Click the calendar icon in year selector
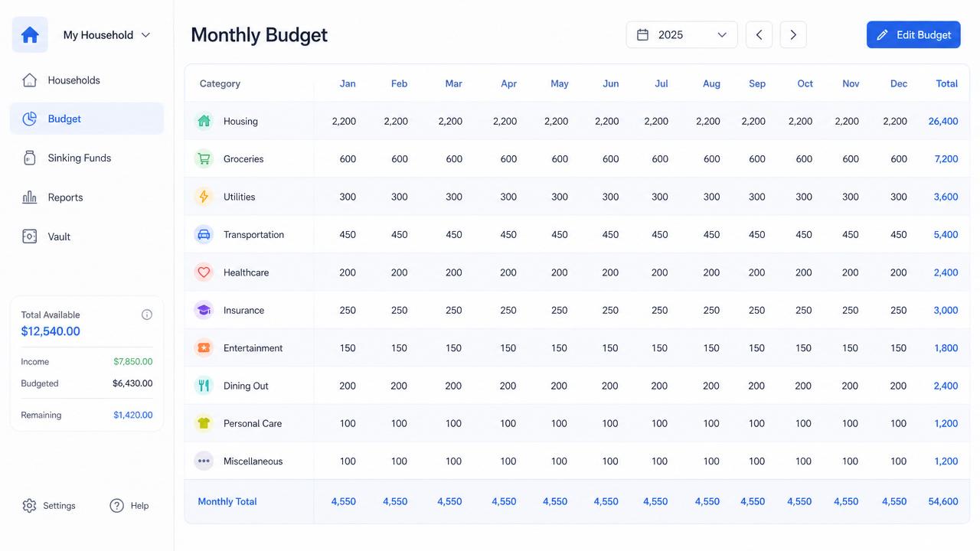Image resolution: width=980 pixels, height=551 pixels. (643, 34)
